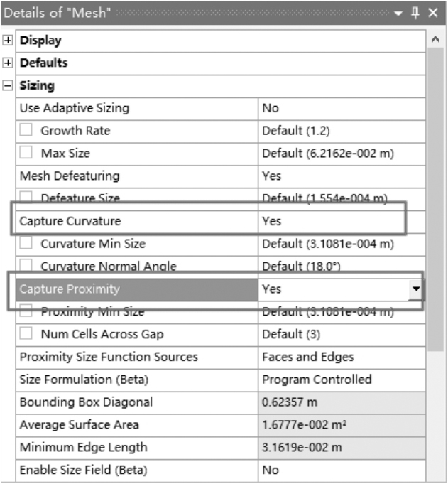
Task: Expand the Display section
Action: [x=8, y=41]
